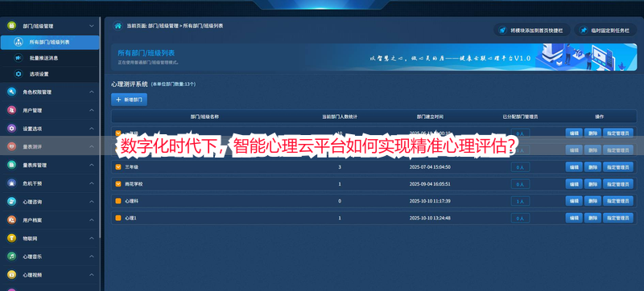
Task: Open the 所有部门/班级列表 menu item
Action: click(50, 43)
